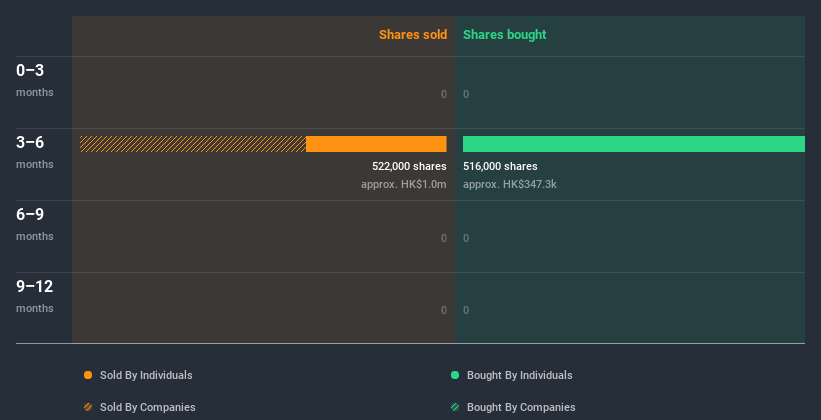
Task: Click the green shares bought bar
Action: (634, 144)
